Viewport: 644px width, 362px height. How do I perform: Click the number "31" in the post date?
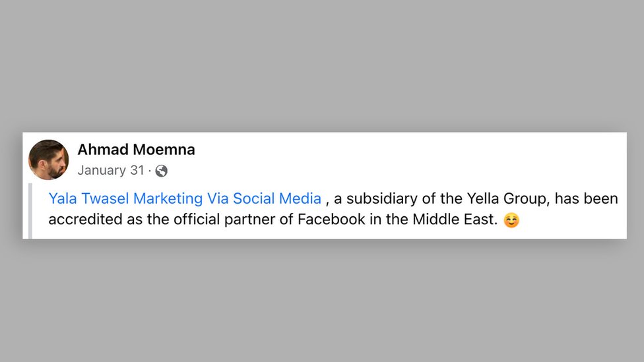pyautogui.click(x=137, y=170)
